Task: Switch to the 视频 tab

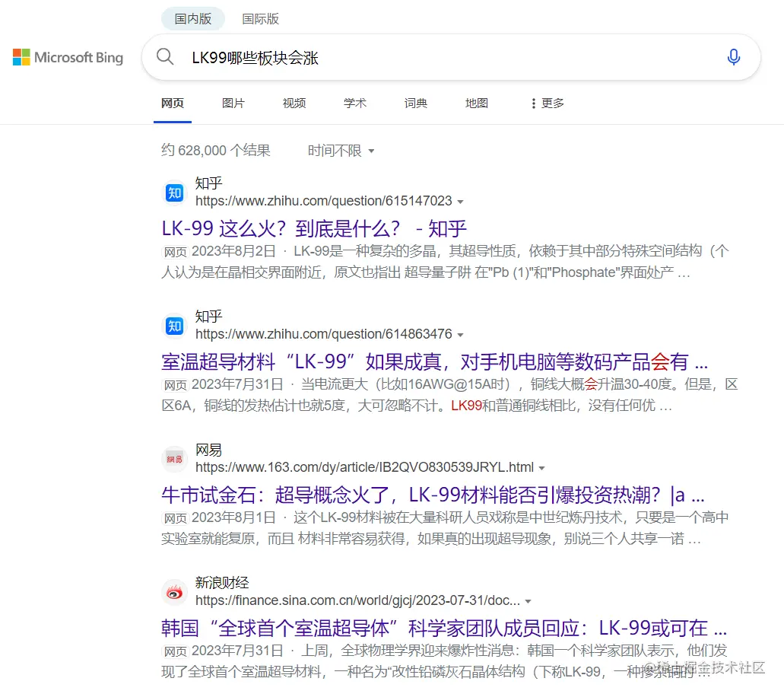Action: click(294, 103)
